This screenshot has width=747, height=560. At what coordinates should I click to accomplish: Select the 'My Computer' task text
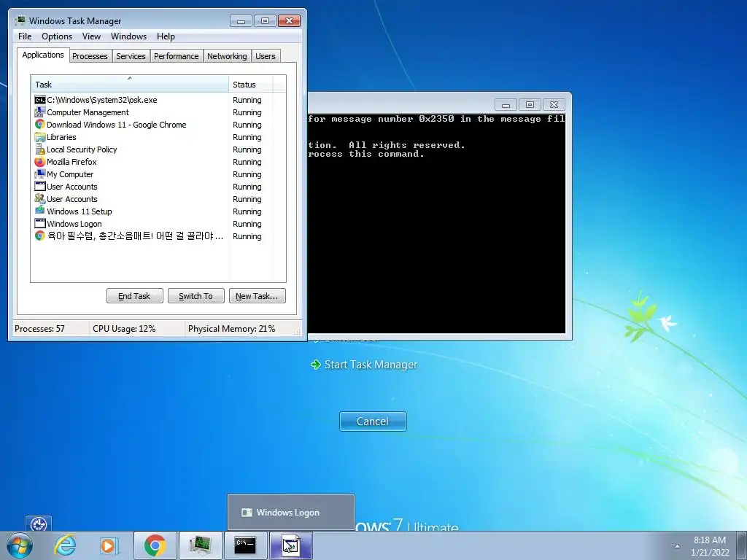pyautogui.click(x=70, y=174)
